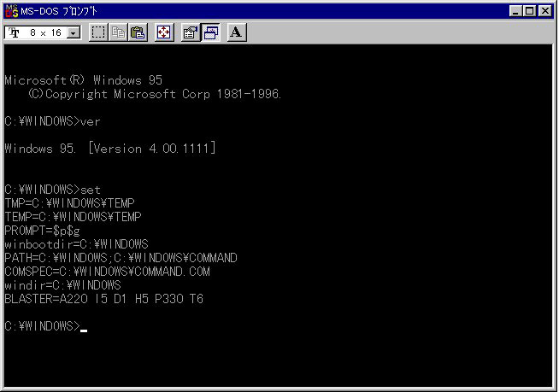Toggle full screen with the arrows icon
This screenshot has width=559, height=392.
164,32
